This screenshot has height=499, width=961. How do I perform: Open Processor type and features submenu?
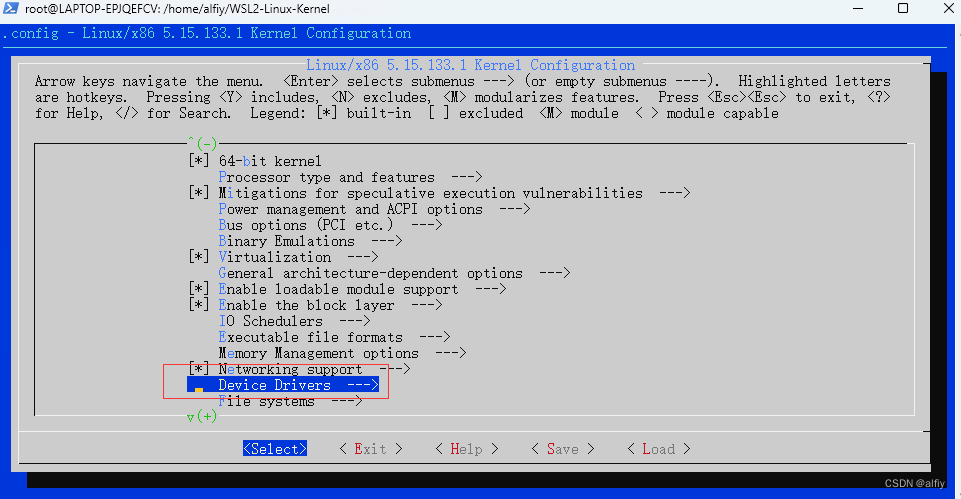point(350,177)
